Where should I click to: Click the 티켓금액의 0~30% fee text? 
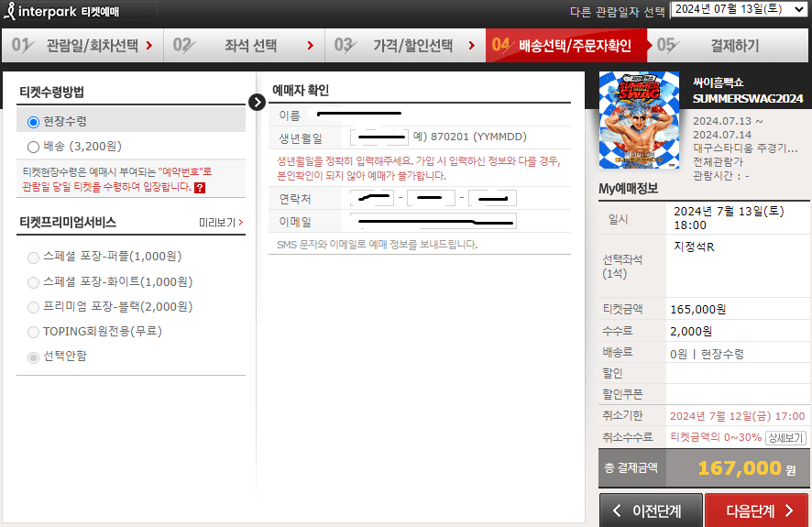tap(716, 437)
